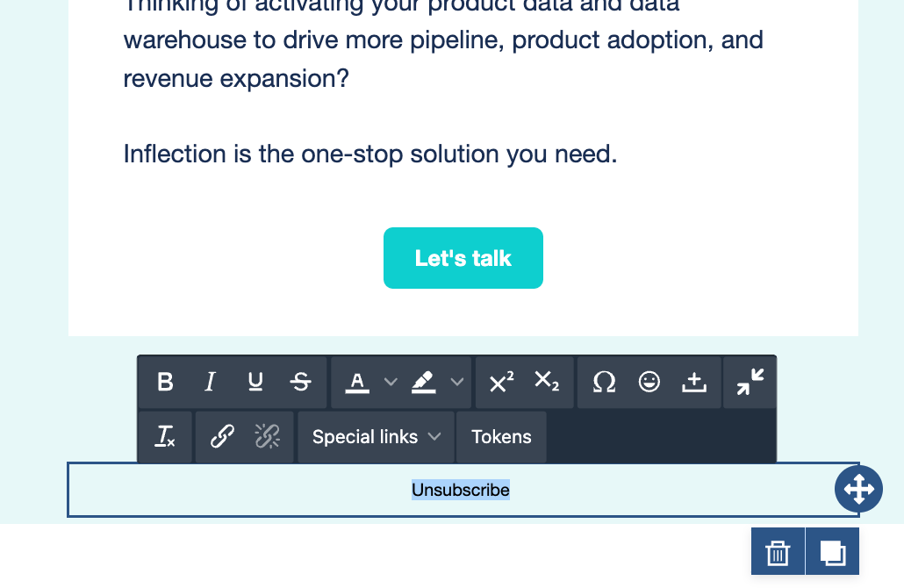Delete the block with the trash icon
This screenshot has width=904, height=588.
click(x=778, y=552)
